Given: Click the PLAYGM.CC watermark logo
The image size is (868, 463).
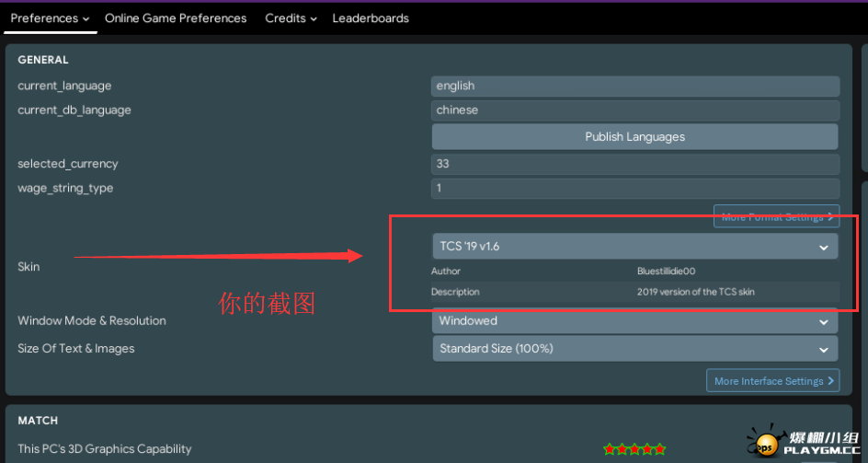Looking at the screenshot, I should tap(805, 445).
